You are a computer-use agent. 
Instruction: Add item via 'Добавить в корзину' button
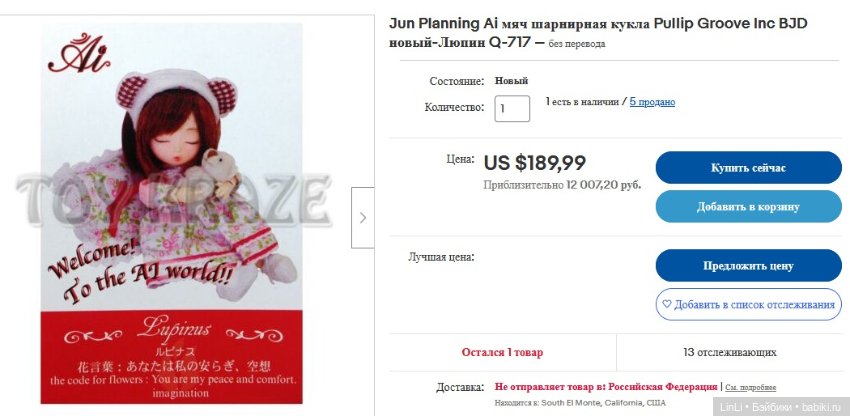coord(748,206)
